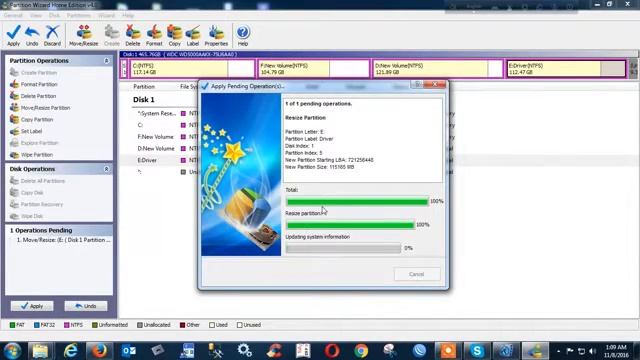Image resolution: width=640 pixels, height=360 pixels.
Task: Choose Delete Partition in the sidebar
Action: pos(38,96)
